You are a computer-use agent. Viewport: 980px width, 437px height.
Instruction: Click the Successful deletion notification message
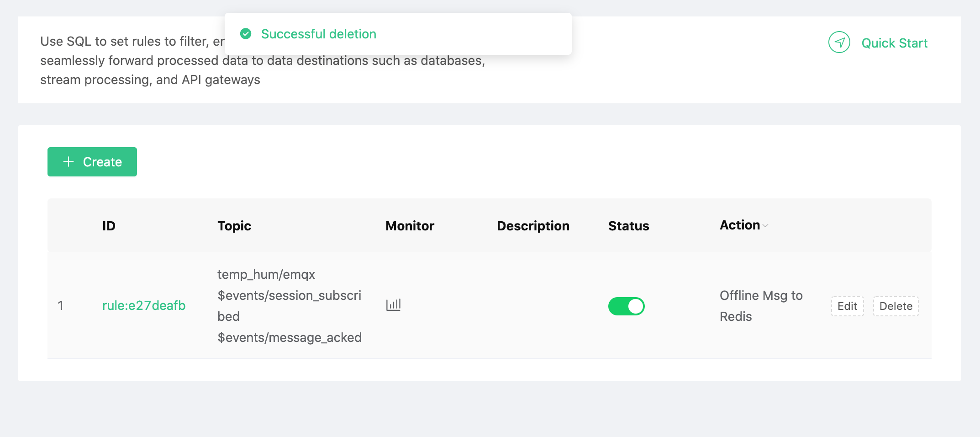pos(318,34)
